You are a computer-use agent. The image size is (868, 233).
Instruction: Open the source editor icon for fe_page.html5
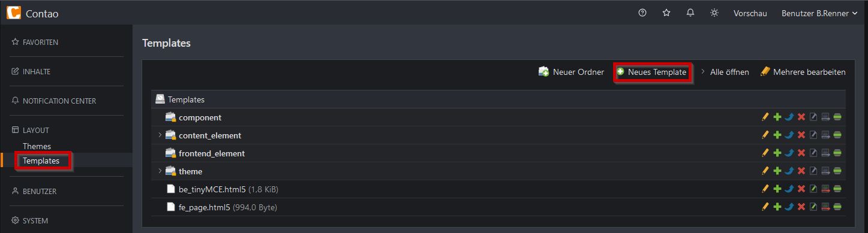point(813,207)
